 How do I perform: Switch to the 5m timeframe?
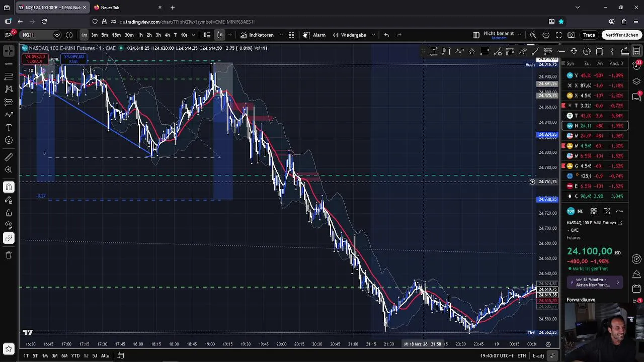[105, 35]
